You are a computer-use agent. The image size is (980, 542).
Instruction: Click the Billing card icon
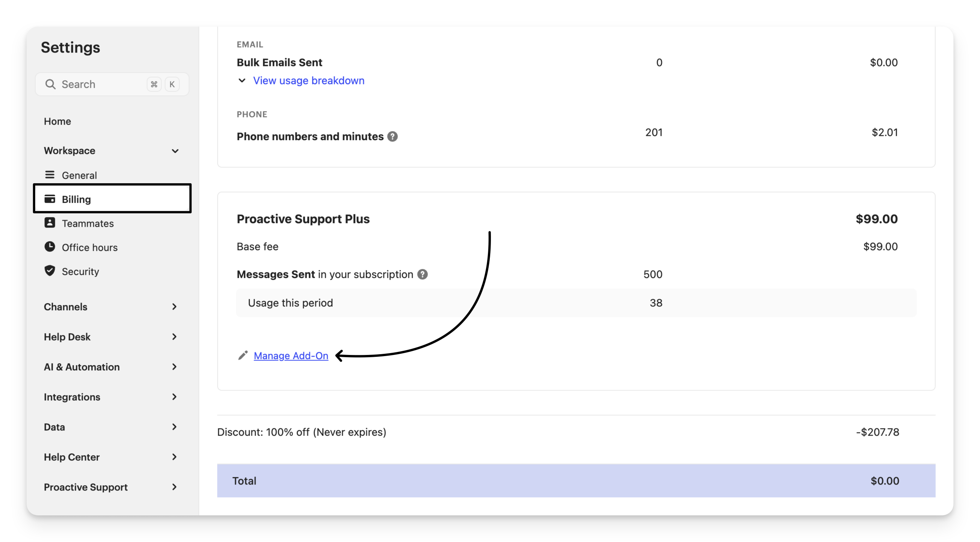coord(50,199)
